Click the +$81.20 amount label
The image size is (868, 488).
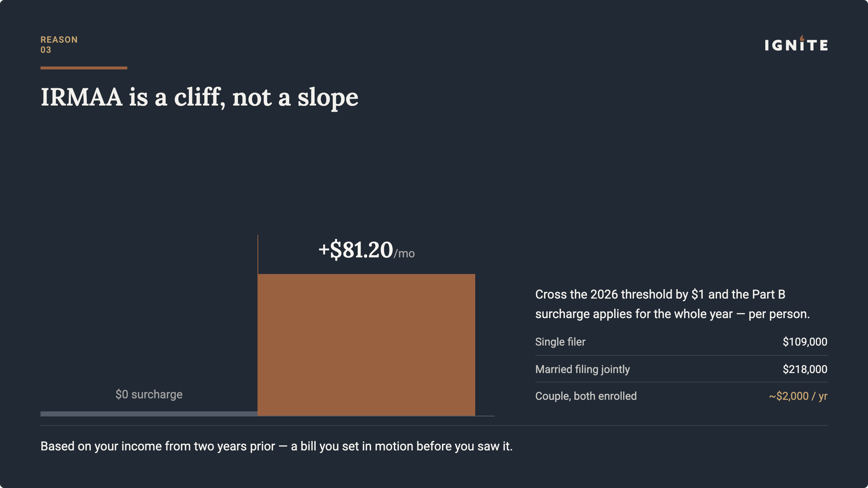coord(356,249)
